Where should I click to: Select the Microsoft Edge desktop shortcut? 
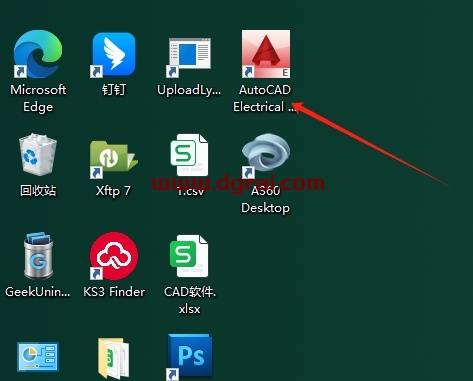click(38, 54)
